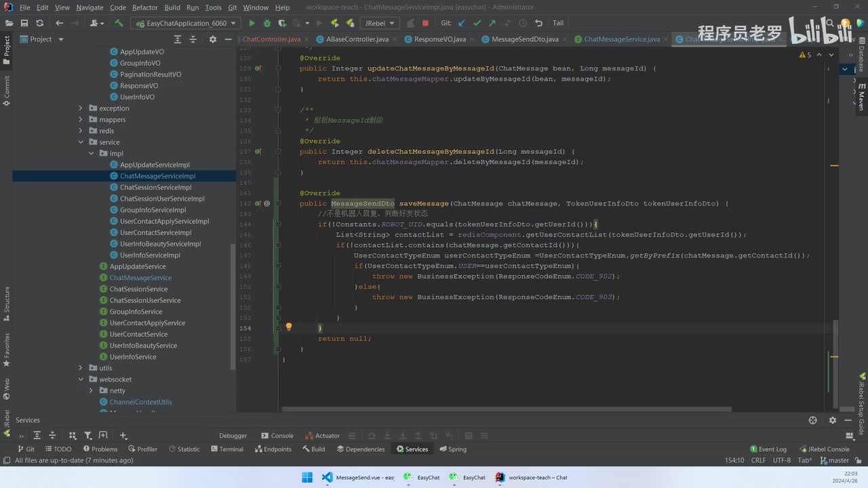Click Git update project arrow icon
The width and height of the screenshot is (868, 488).
(x=462, y=23)
